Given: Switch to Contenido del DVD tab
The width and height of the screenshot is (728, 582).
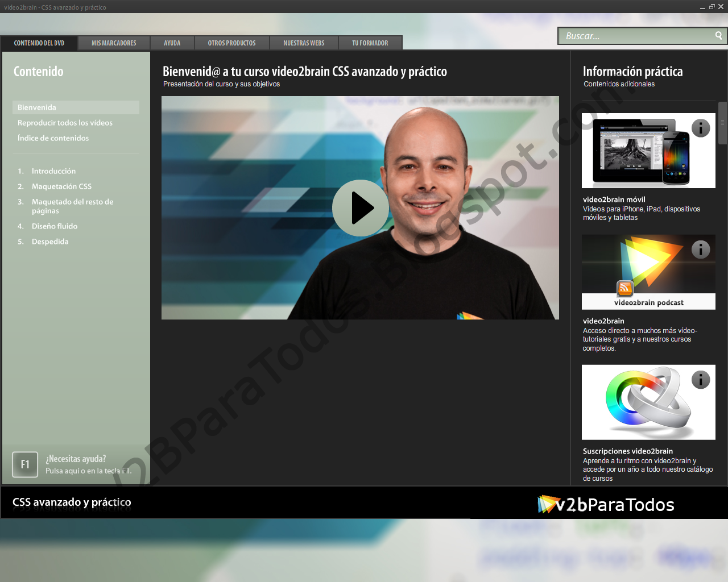Looking at the screenshot, I should (x=39, y=43).
